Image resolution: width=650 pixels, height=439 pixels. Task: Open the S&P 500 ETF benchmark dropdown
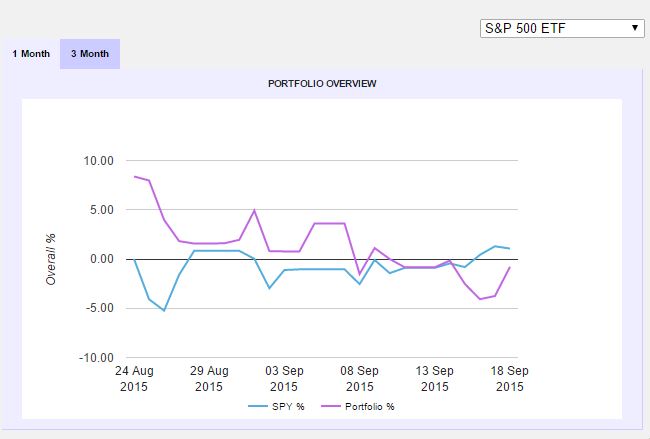[x=562, y=29]
